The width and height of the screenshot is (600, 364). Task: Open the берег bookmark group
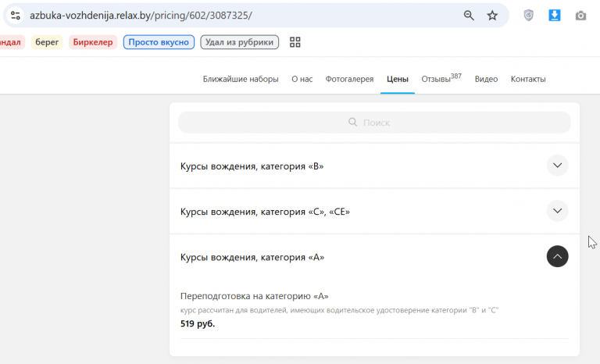pyautogui.click(x=47, y=42)
